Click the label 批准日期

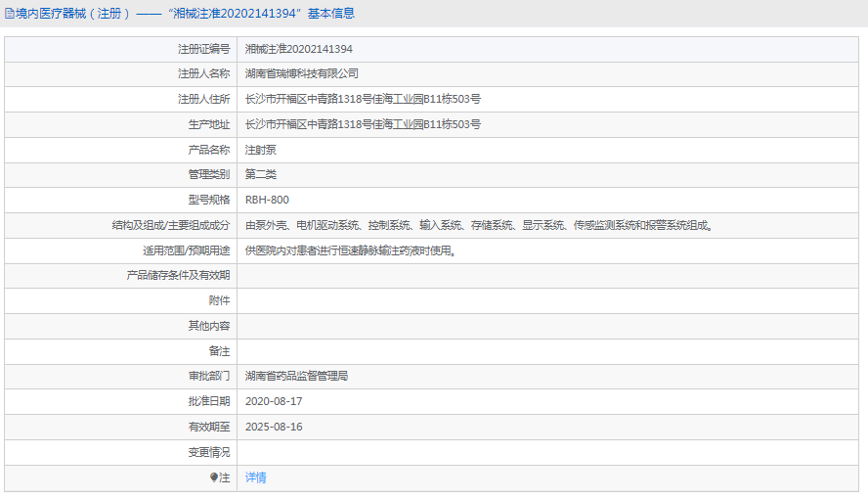(x=209, y=401)
